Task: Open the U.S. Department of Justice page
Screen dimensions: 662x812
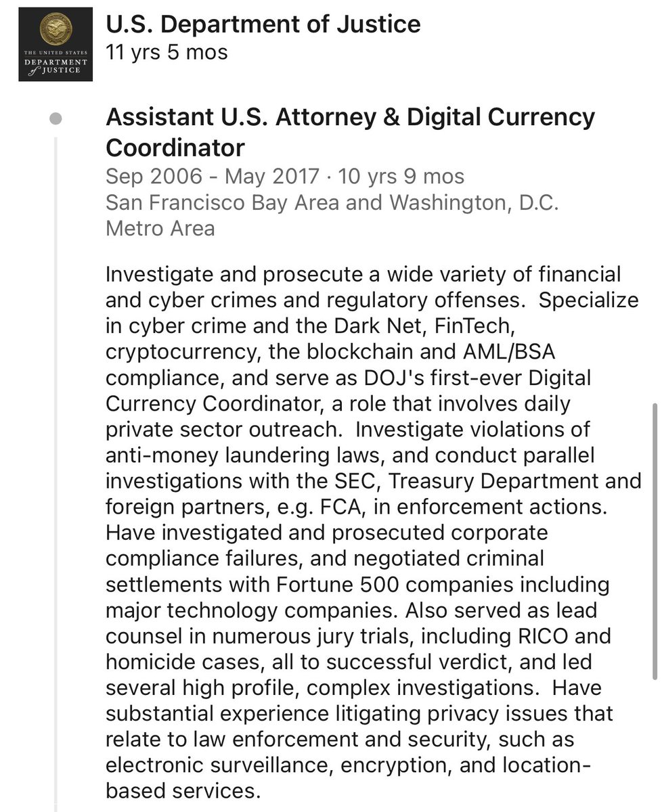Action: [263, 24]
